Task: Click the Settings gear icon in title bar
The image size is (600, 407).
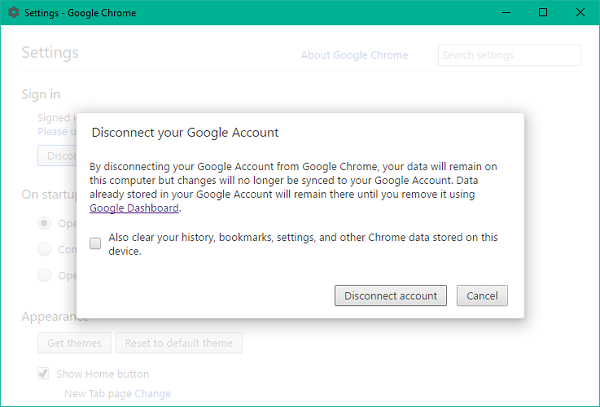Action: tap(12, 13)
